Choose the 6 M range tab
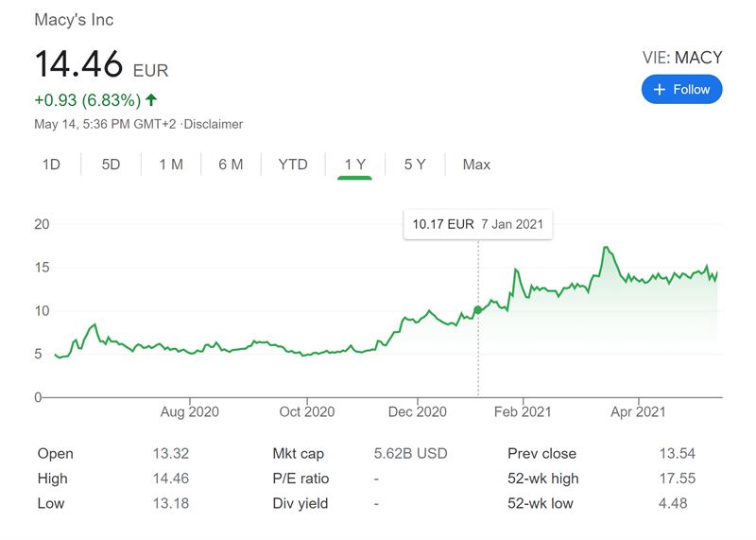This screenshot has width=756, height=540. (231, 165)
